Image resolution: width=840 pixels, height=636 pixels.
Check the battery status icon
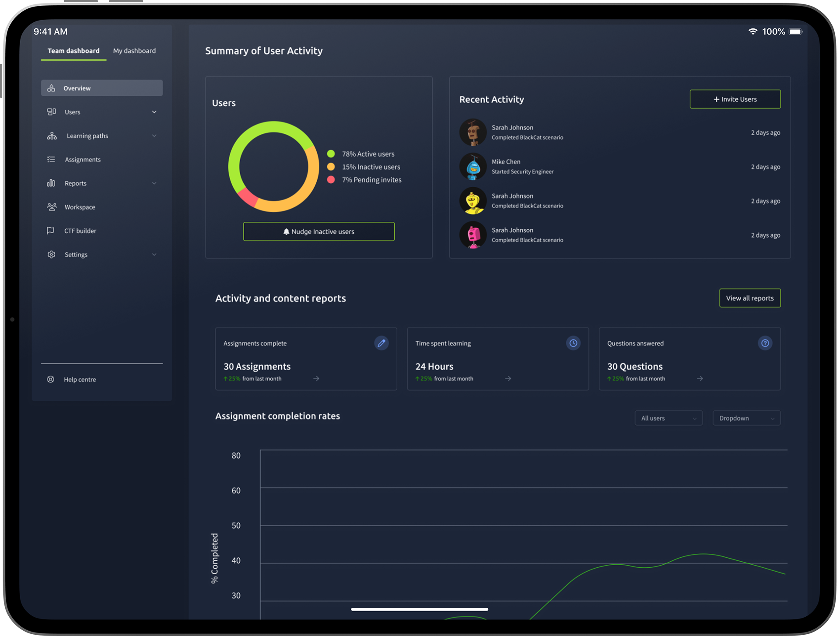click(795, 31)
